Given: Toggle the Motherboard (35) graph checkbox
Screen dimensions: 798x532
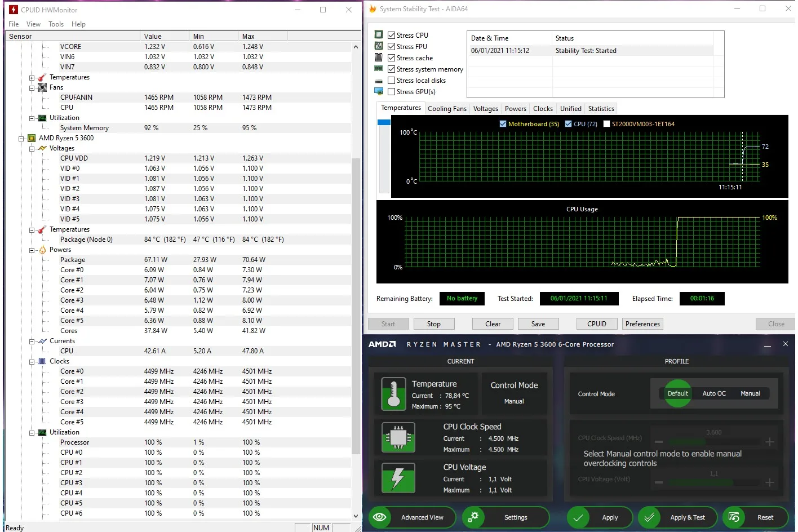Looking at the screenshot, I should tap(503, 124).
